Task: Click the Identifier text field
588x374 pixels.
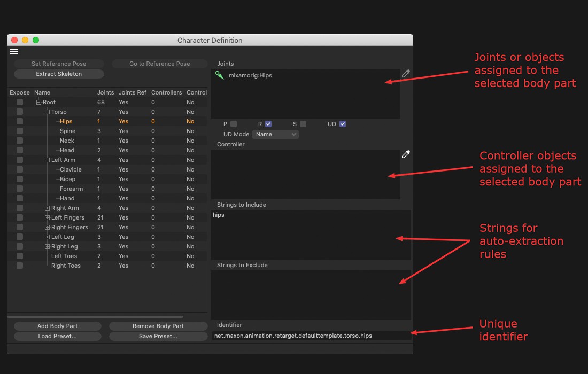Action: click(x=311, y=336)
